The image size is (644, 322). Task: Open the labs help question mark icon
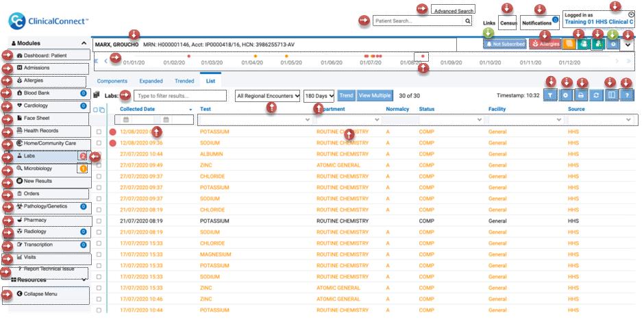pos(626,95)
